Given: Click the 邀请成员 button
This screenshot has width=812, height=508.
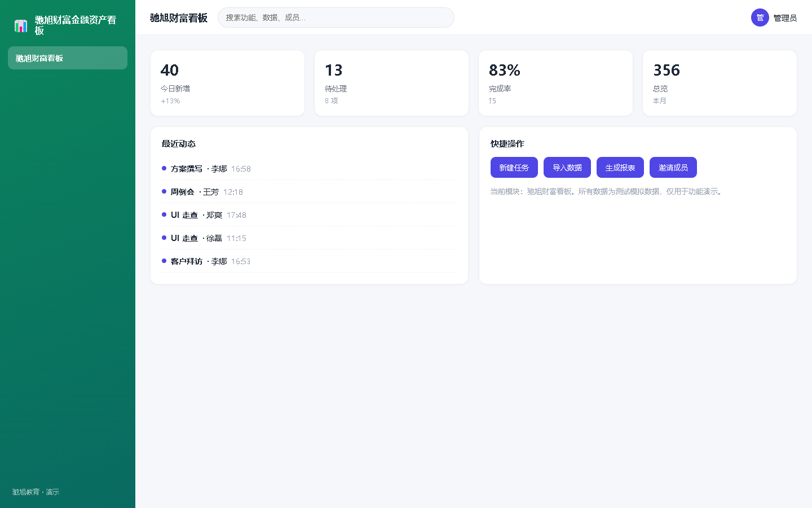Looking at the screenshot, I should [x=673, y=168].
